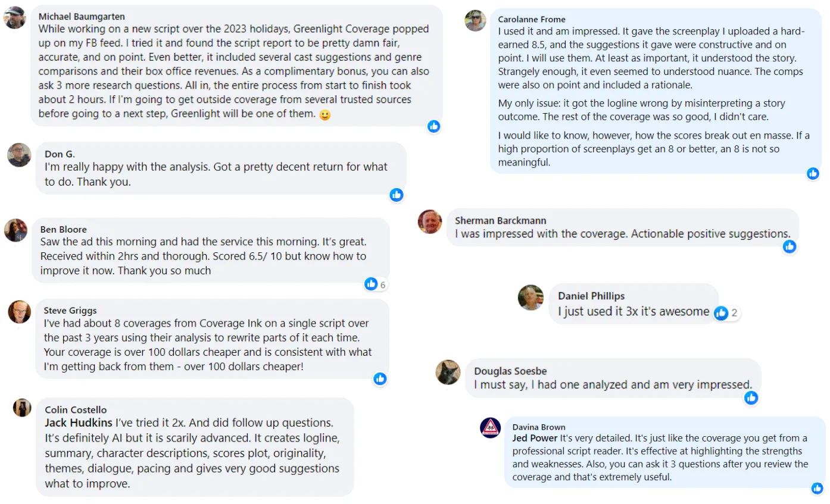
Task: Click Steve Griggs' name link
Action: click(70, 310)
